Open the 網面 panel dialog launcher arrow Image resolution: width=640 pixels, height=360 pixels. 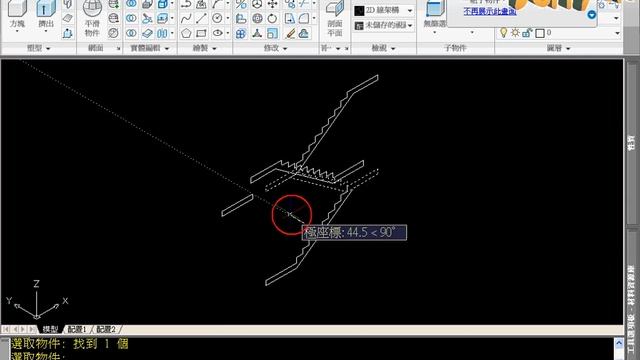point(118,49)
